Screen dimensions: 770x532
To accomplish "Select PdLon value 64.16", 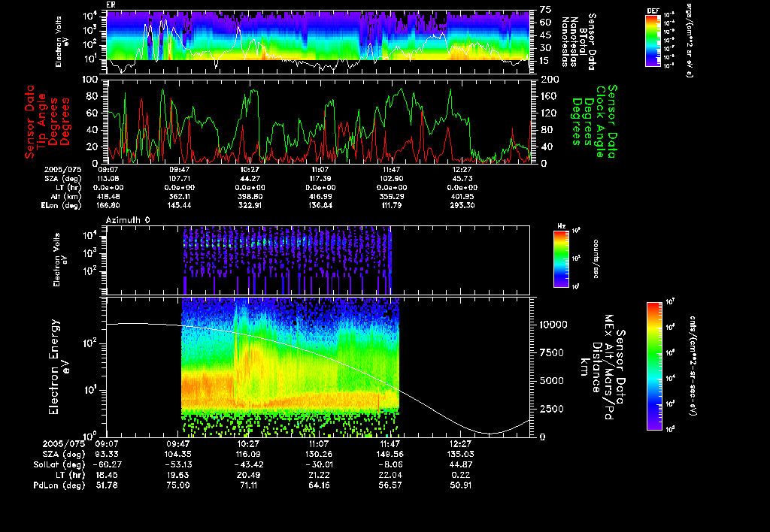I will [319, 485].
